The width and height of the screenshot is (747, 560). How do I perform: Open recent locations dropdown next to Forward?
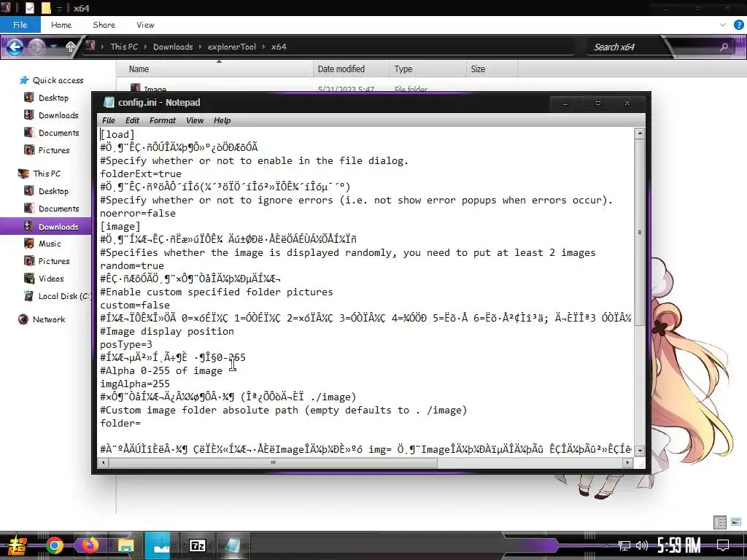(54, 47)
